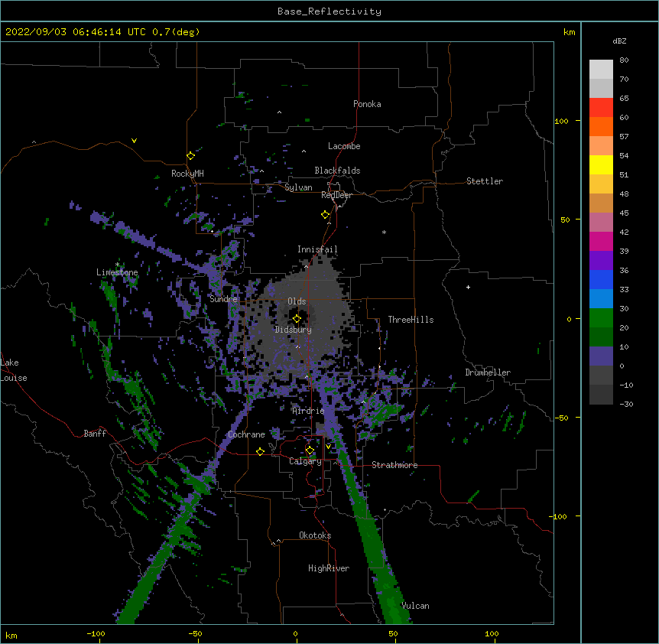Pick the white 70-80 dBZ legend swatch

(x=601, y=70)
